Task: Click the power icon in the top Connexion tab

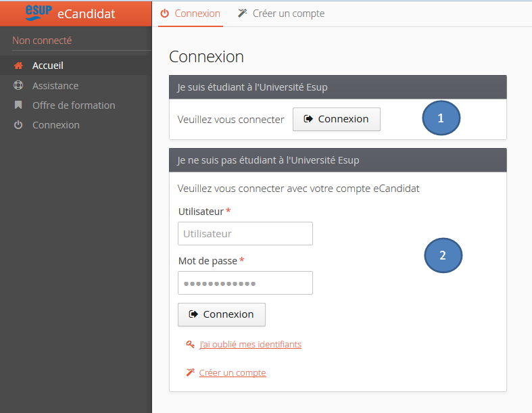Action: (164, 14)
